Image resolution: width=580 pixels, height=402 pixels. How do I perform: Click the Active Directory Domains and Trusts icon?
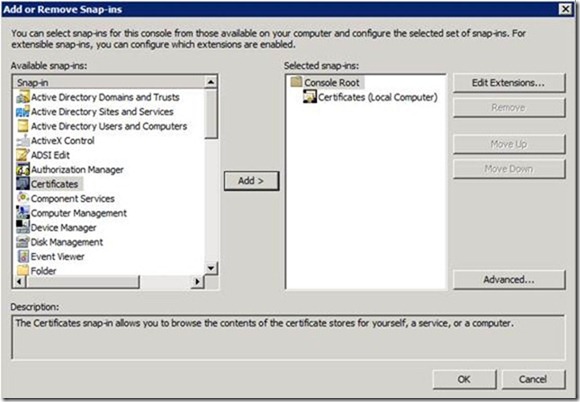click(23, 97)
